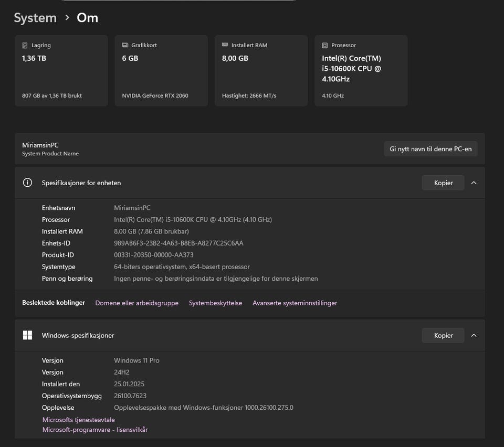Click the 807 GB av 1,36 TB brukt text
This screenshot has height=447, width=504.
(52, 96)
